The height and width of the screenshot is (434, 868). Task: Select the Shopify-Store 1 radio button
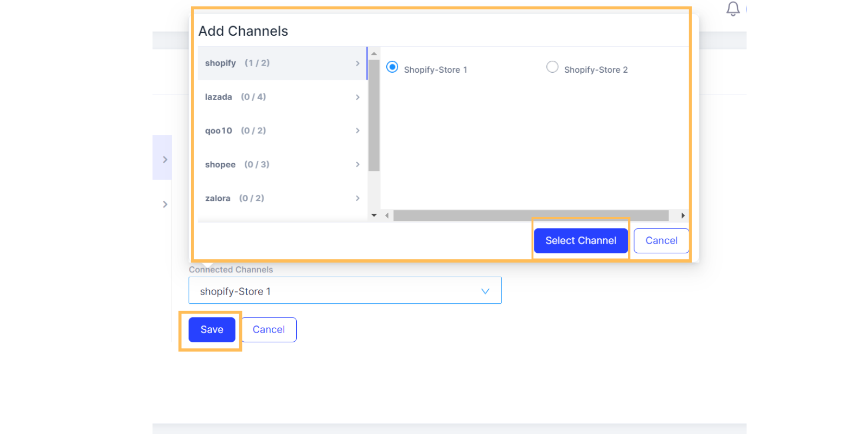[392, 67]
